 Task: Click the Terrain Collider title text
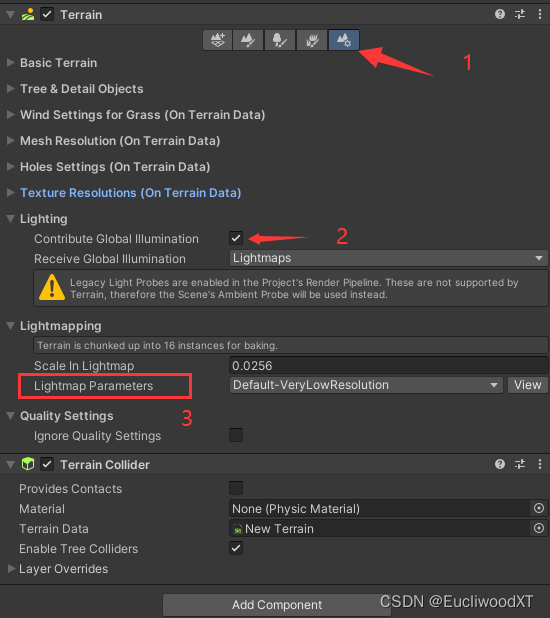point(105,465)
